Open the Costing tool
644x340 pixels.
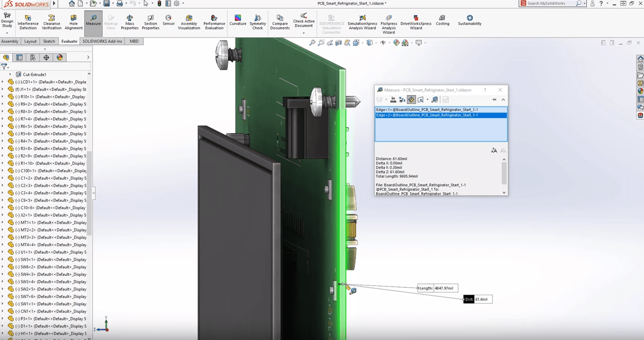point(442,20)
